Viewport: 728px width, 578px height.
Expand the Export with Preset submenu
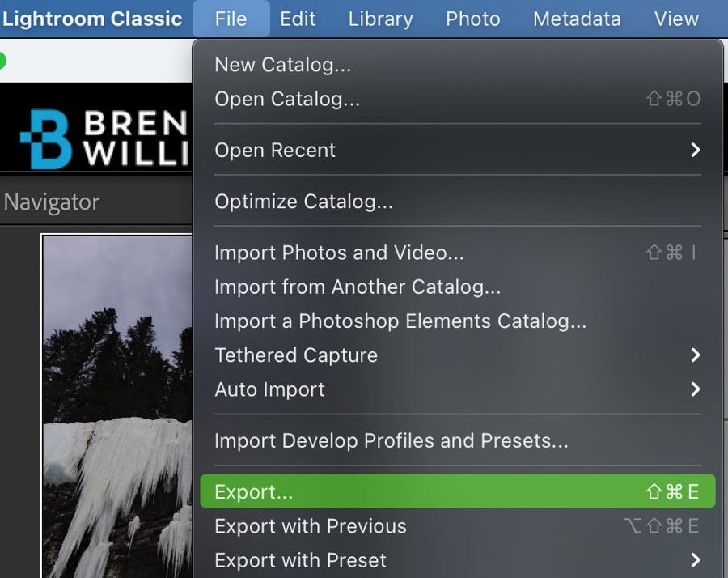(457, 560)
